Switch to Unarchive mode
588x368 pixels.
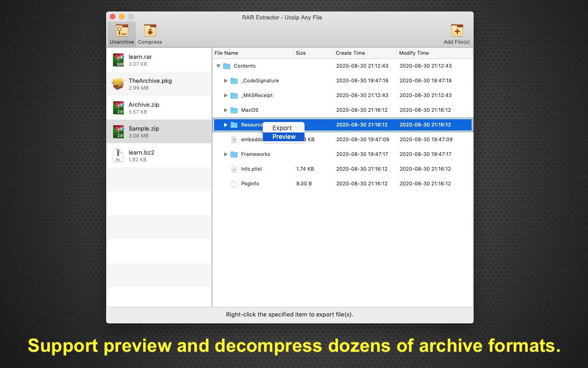(122, 34)
